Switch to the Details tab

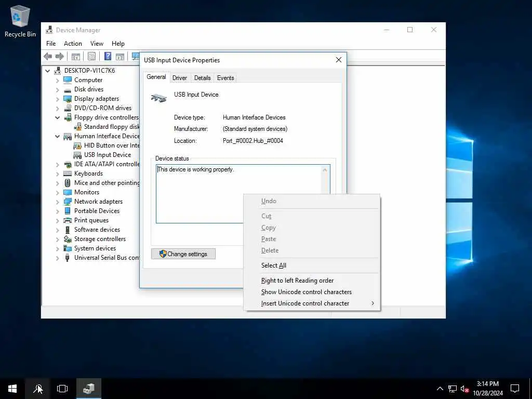pos(202,78)
